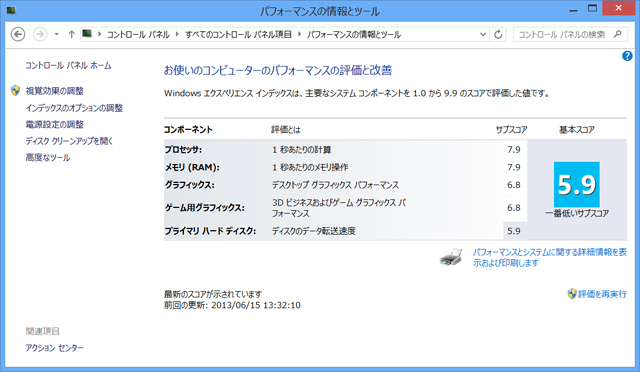Open ディスク クリーンアップを開く link

(69, 141)
